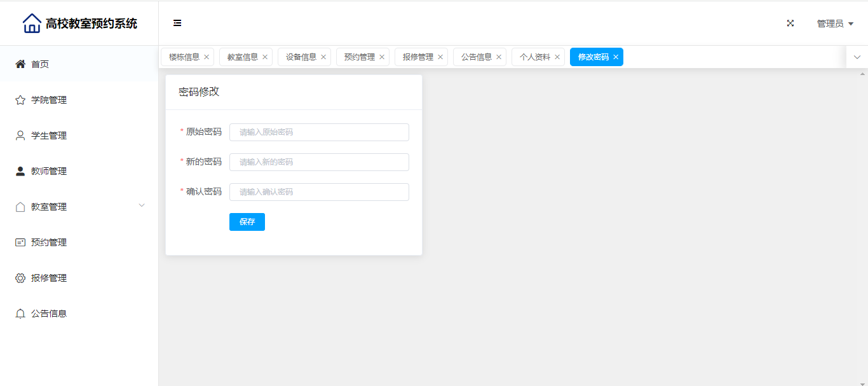Click the house outline icon for 教室管理

point(20,207)
